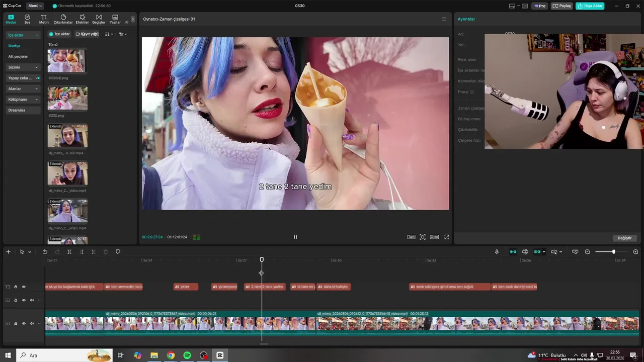This screenshot has height=362, width=644.
Task: Click the Değiştir button
Action: point(624,238)
